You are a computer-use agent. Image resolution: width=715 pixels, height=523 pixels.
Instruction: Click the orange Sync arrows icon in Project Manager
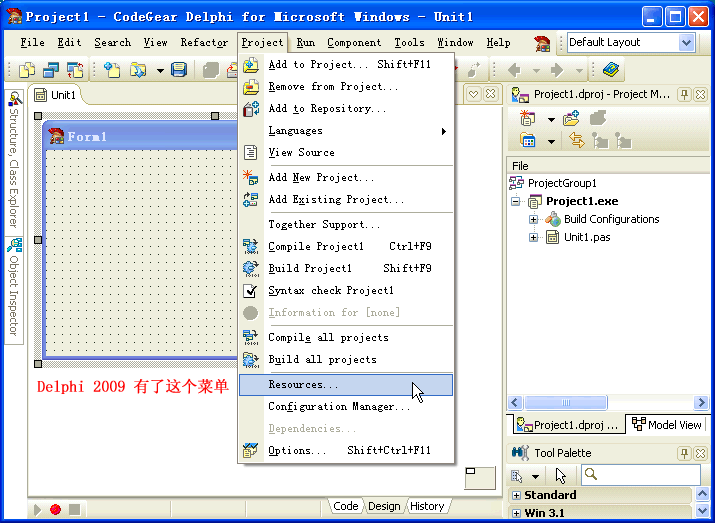coord(577,141)
